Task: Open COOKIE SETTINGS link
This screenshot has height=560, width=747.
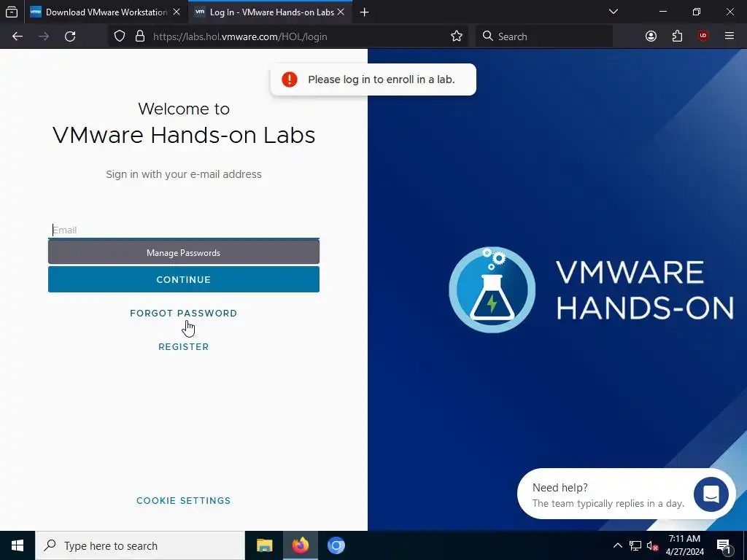Action: pos(183,501)
